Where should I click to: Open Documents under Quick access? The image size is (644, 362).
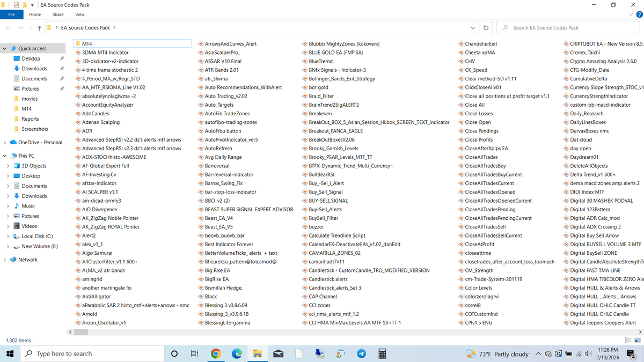[x=34, y=79]
